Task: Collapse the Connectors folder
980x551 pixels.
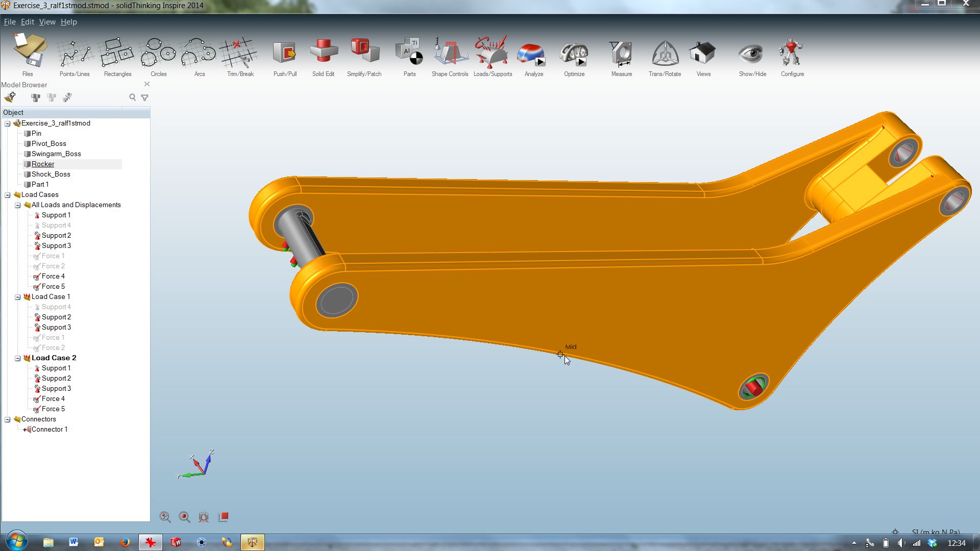Action: 8,419
